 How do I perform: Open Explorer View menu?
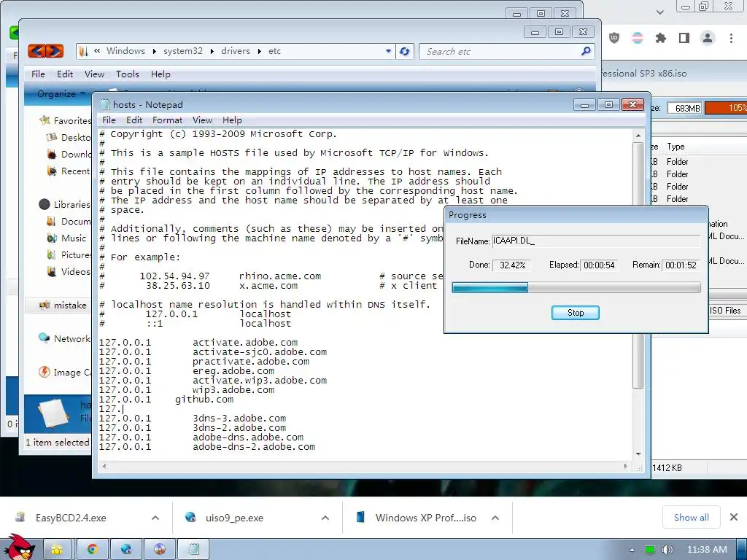(94, 74)
